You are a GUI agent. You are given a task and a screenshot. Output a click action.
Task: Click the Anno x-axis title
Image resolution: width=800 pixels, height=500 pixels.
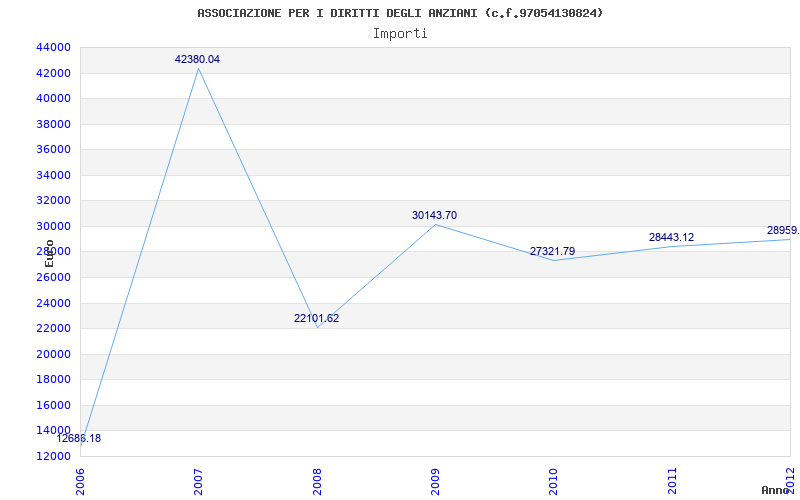(x=776, y=490)
